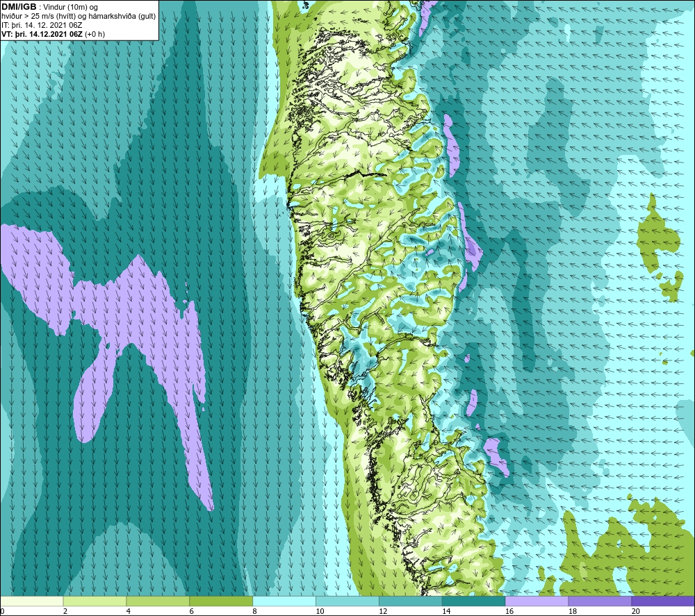Click the legend scale label '20'
Viewport: 695px width, 616px height.
636,611
